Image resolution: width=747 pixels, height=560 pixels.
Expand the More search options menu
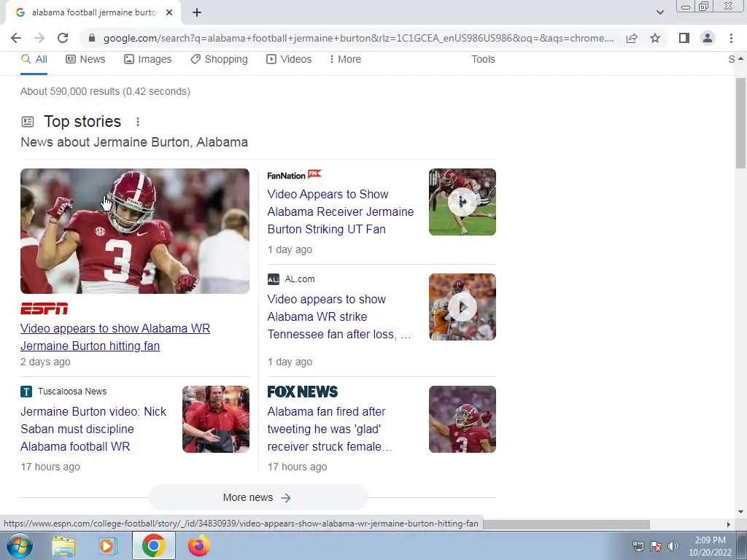345,59
